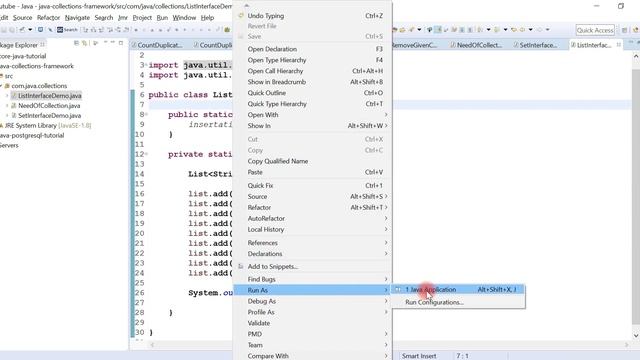This screenshot has width=640, height=360.
Task: Click the Undo Typing icon
Action: click(241, 16)
